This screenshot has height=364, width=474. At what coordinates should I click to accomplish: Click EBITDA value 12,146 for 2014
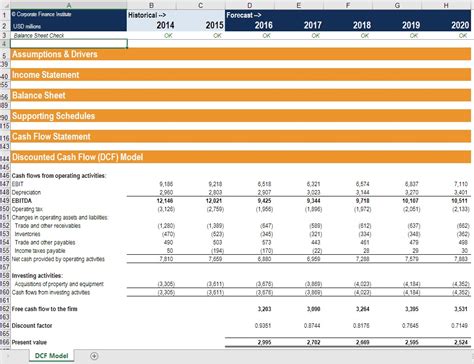(x=165, y=201)
